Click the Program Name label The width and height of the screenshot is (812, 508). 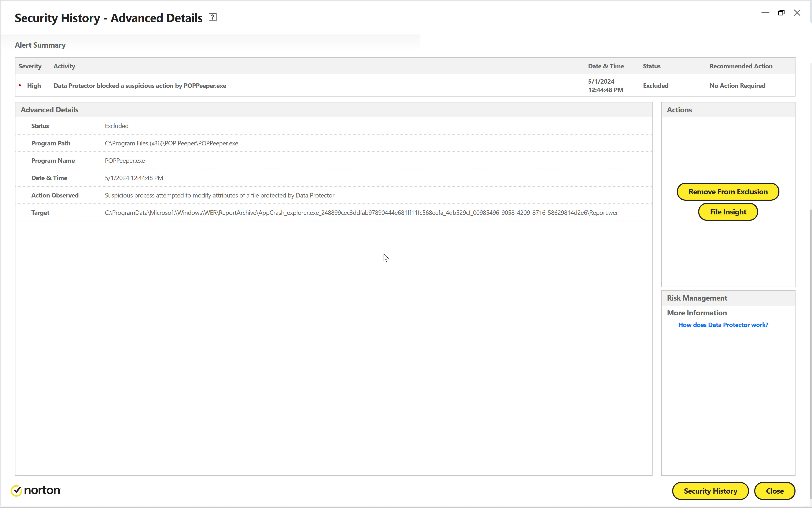point(53,161)
